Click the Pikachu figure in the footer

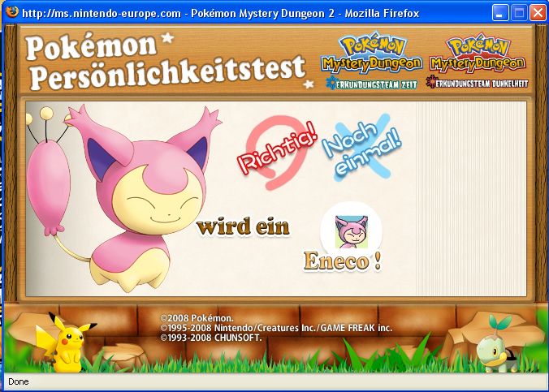click(66, 343)
